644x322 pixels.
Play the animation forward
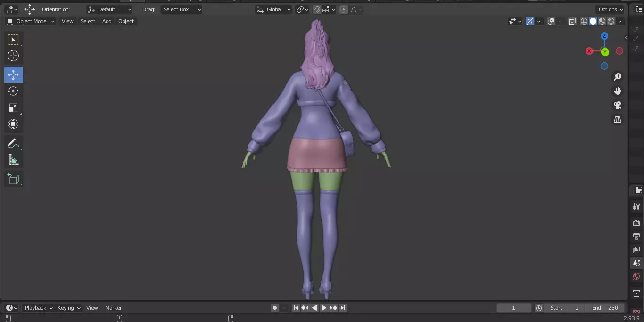click(x=324, y=308)
